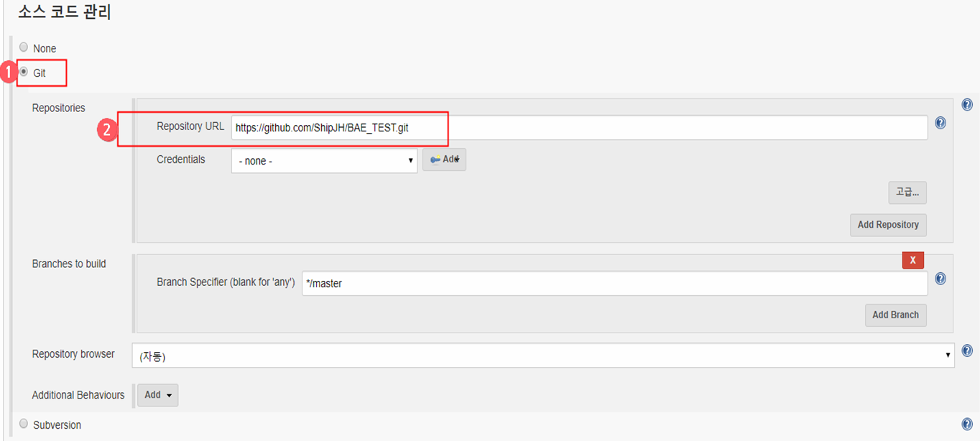This screenshot has width=980, height=441.
Task: Click the Credentials label
Action: [x=180, y=159]
